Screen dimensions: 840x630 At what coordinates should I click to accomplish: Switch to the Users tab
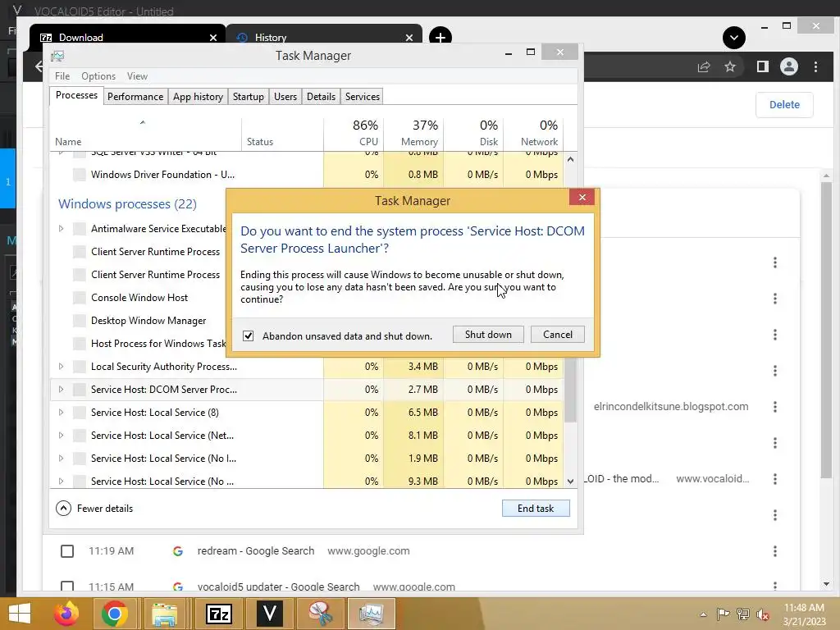pos(285,97)
